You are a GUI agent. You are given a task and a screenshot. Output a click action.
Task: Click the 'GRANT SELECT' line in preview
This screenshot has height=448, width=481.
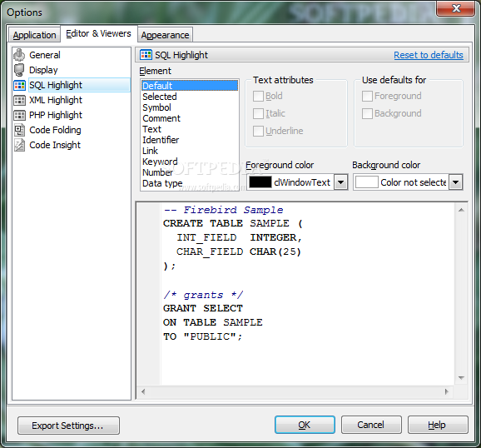click(x=203, y=308)
